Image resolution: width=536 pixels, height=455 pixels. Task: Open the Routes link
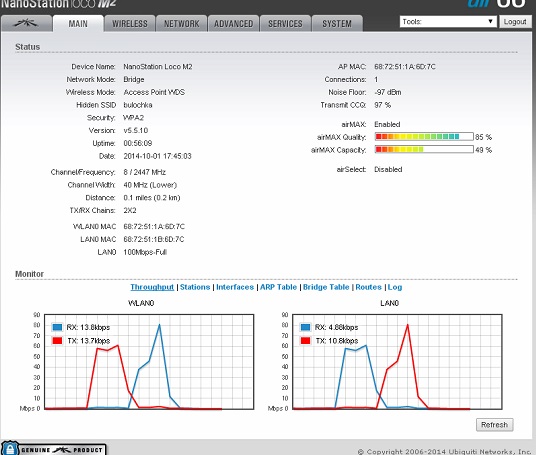point(368,287)
